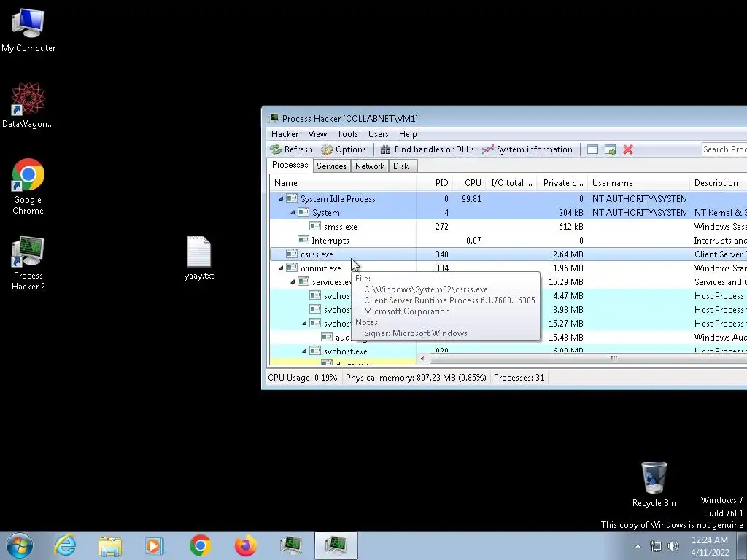Open the Windows Start menu
The image size is (747, 560).
20,545
